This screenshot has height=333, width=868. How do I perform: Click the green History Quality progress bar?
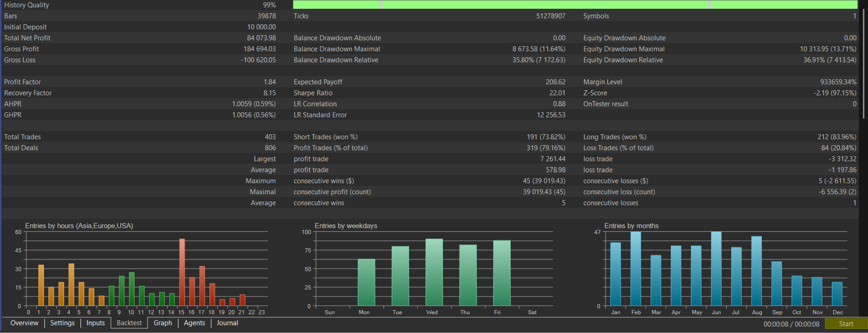point(575,5)
